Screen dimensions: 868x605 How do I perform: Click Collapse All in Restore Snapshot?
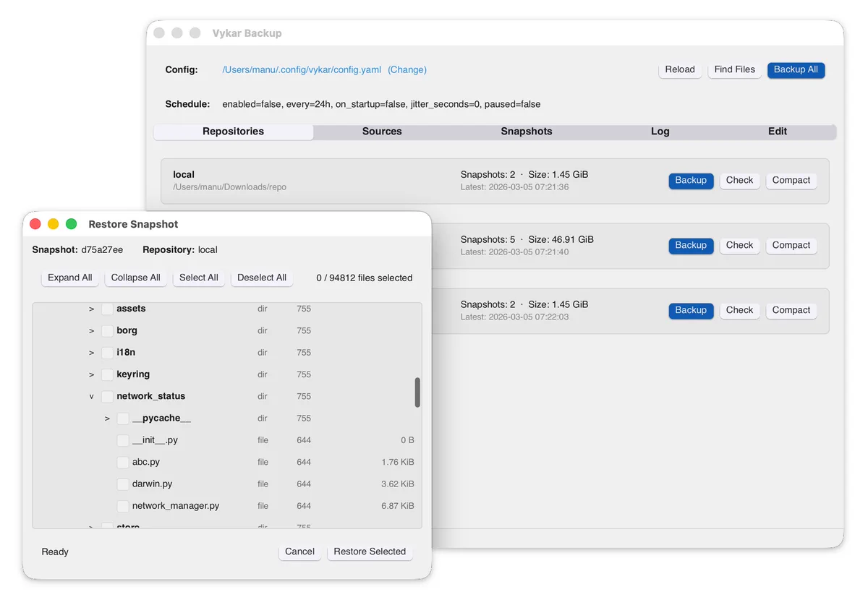pos(136,278)
